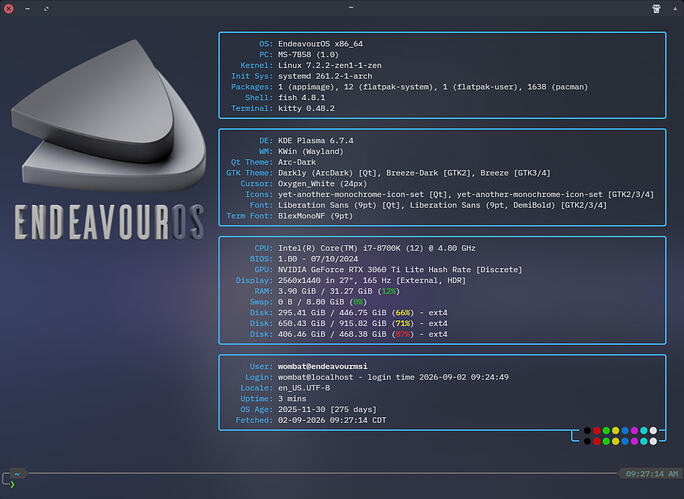Click the Packages line with 1638 (pacman)
The width and height of the screenshot is (684, 499).
tap(433, 87)
